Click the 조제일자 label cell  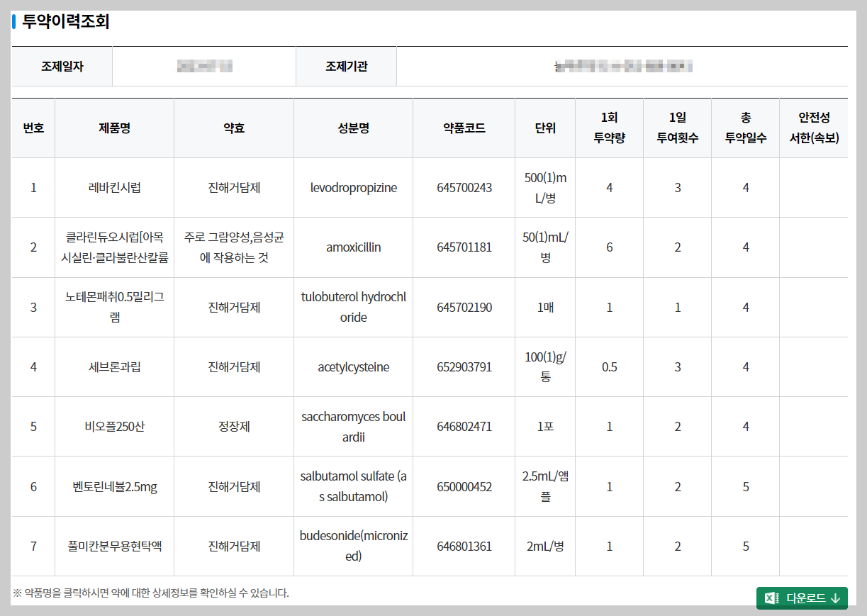(62, 65)
